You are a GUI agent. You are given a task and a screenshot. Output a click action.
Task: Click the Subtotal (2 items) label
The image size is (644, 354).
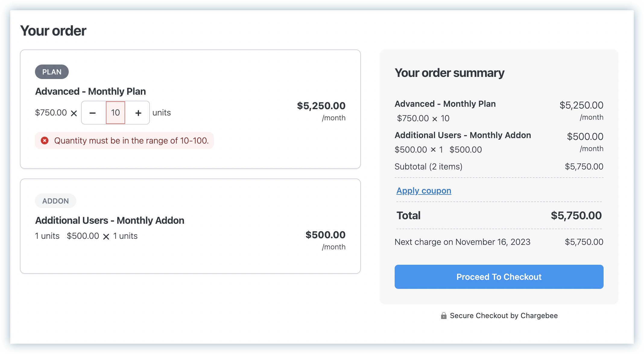pyautogui.click(x=428, y=167)
